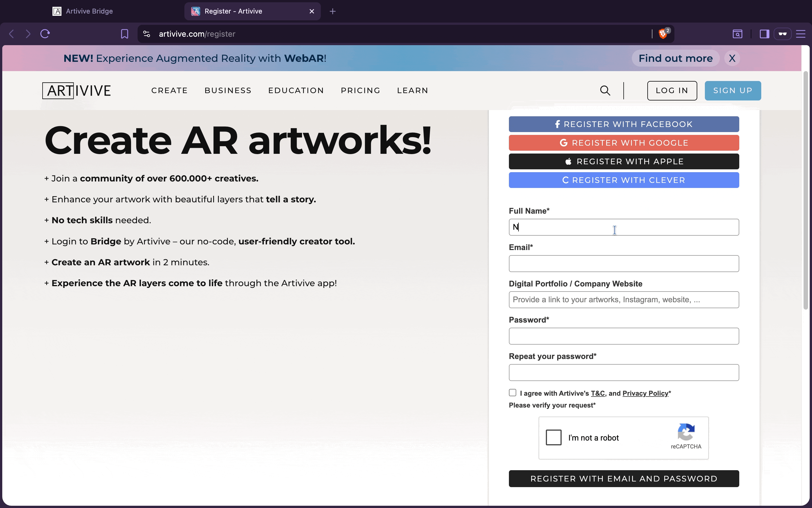This screenshot has height=508, width=812.
Task: Click the browser forward arrow
Action: point(28,34)
